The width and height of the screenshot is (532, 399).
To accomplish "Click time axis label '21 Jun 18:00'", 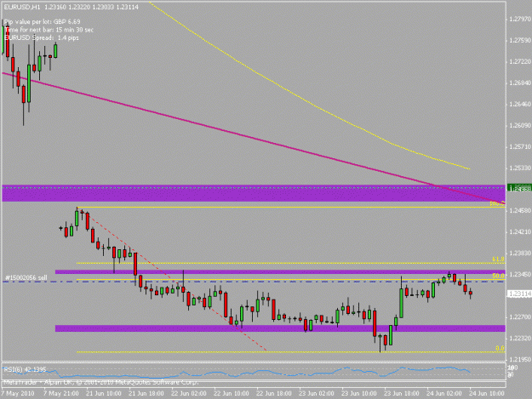I will [146, 393].
